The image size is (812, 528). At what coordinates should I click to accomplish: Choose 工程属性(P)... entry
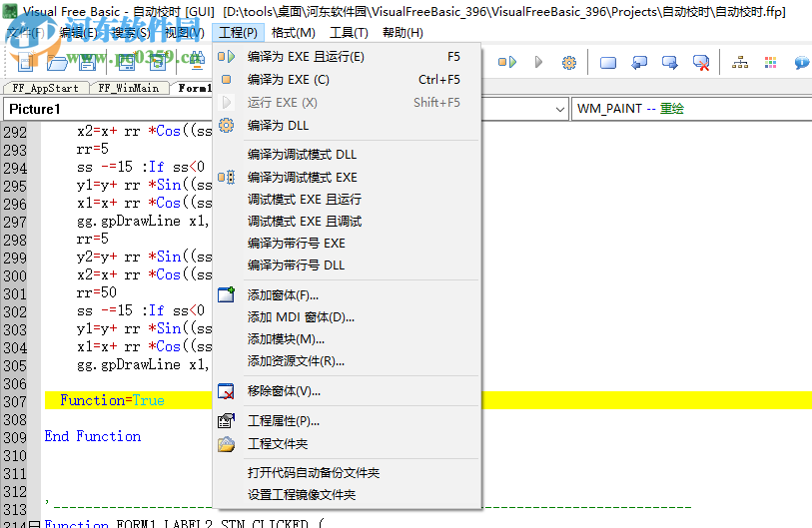tap(347, 421)
